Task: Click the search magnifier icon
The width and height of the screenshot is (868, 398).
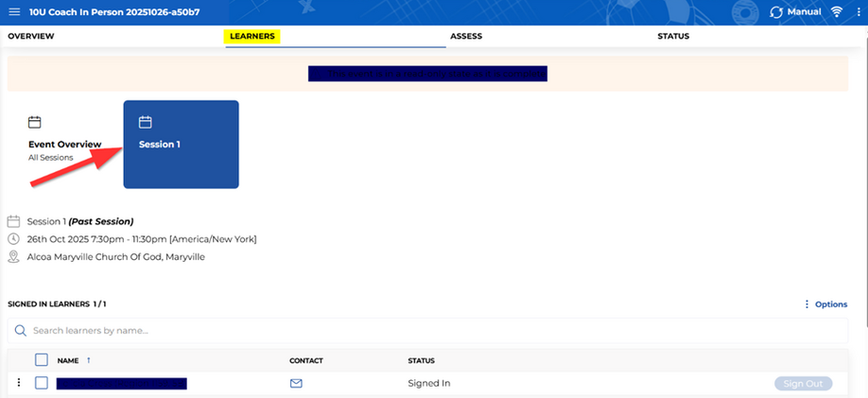Action: (21, 331)
